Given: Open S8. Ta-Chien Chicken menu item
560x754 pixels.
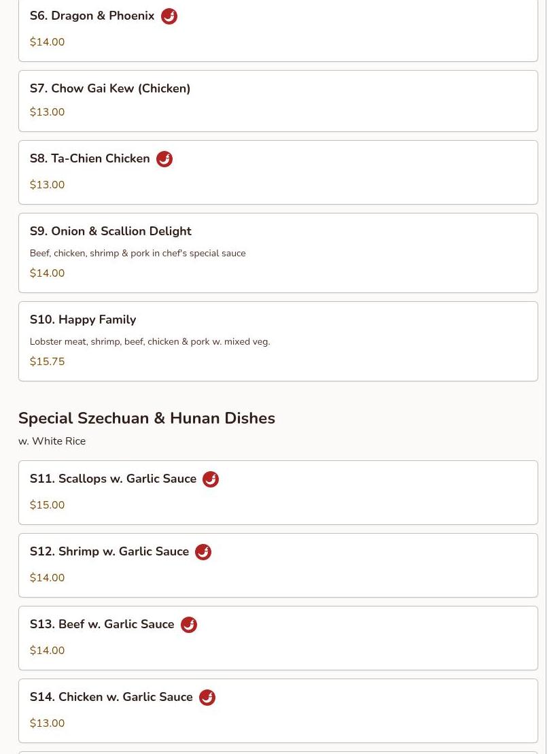Looking at the screenshot, I should pos(278,172).
